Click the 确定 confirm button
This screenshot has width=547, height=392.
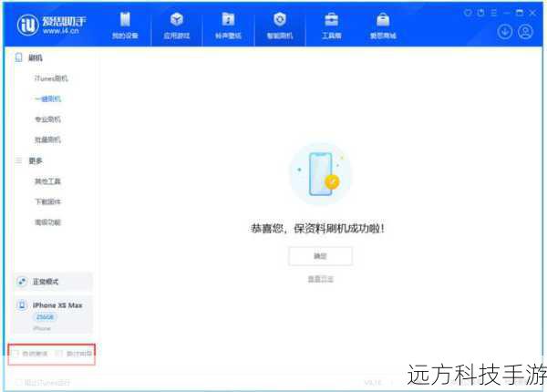[320, 256]
